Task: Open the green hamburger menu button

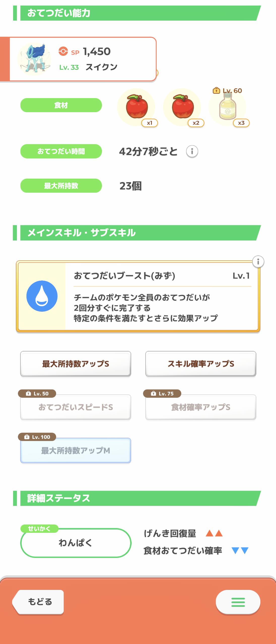Action: coord(238,602)
